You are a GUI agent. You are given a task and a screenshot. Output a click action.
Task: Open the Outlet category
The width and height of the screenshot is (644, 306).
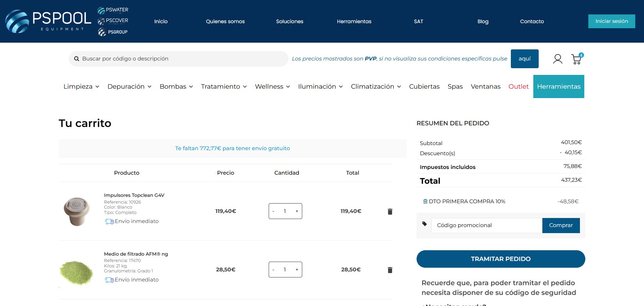tap(519, 87)
